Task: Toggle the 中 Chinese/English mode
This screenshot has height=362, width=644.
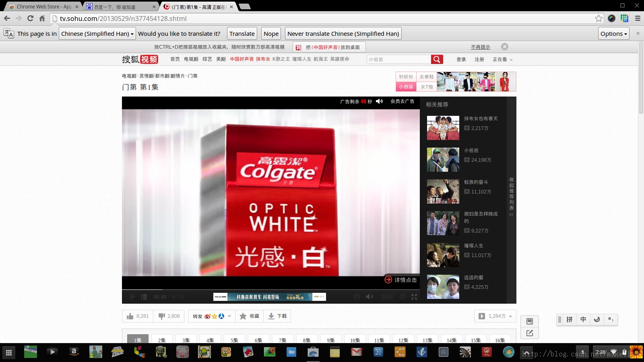Action: [x=583, y=319]
